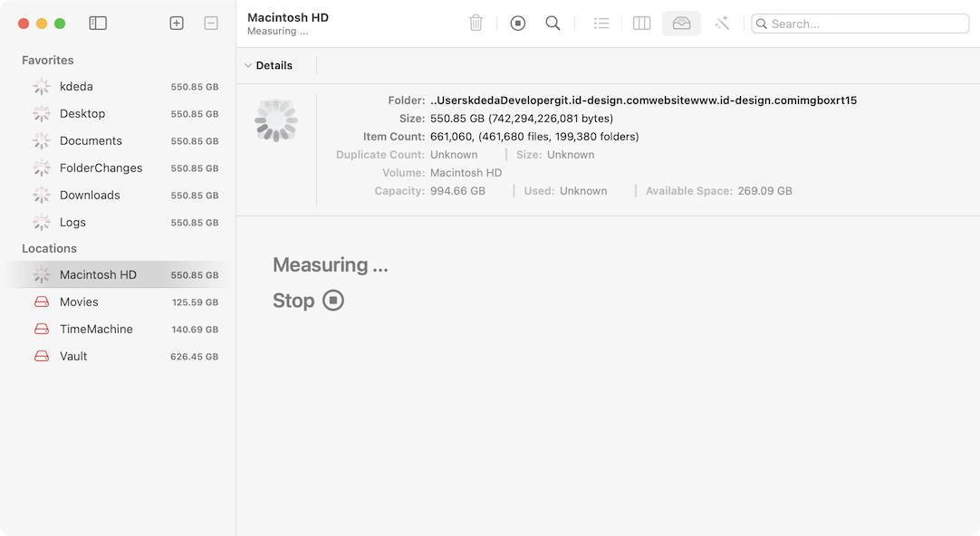
Task: Switch to list view
Action: pyautogui.click(x=601, y=23)
